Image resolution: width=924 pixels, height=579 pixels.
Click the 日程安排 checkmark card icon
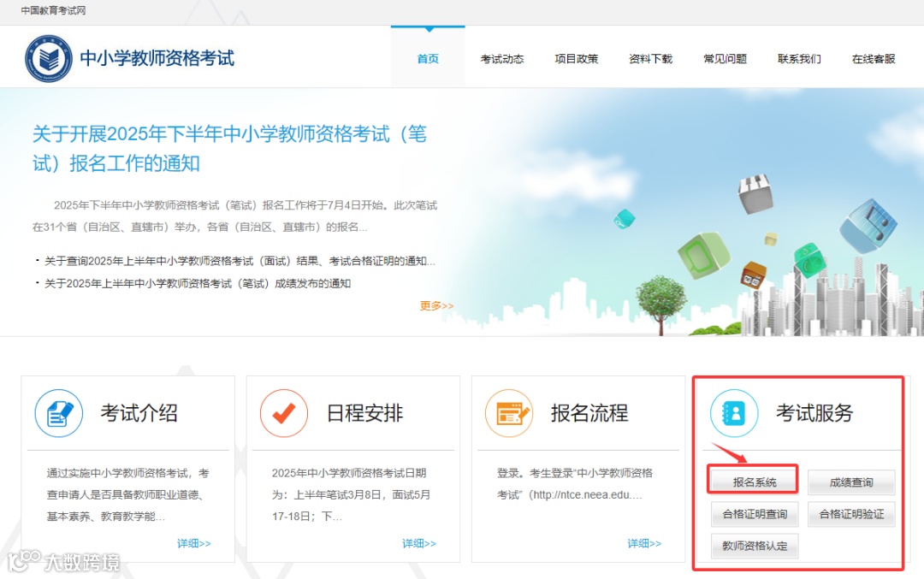click(x=283, y=413)
